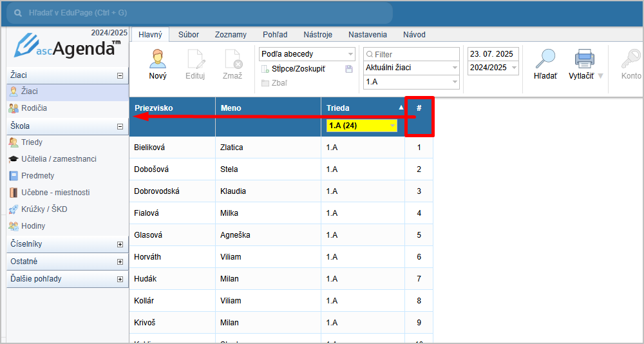The image size is (644, 344).
Task: Open the Hľadať magnifier search tool
Action: pyautogui.click(x=545, y=59)
